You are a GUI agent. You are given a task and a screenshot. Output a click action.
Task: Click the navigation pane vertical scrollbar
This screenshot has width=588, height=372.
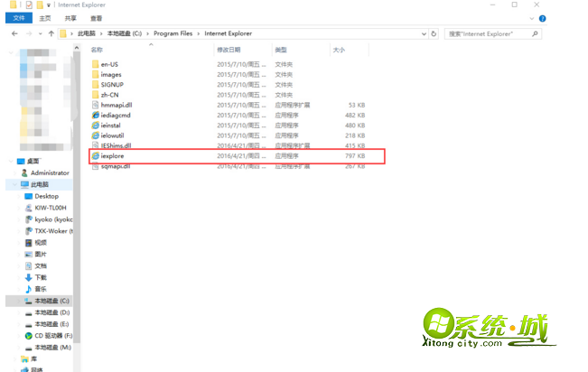pyautogui.click(x=77, y=197)
